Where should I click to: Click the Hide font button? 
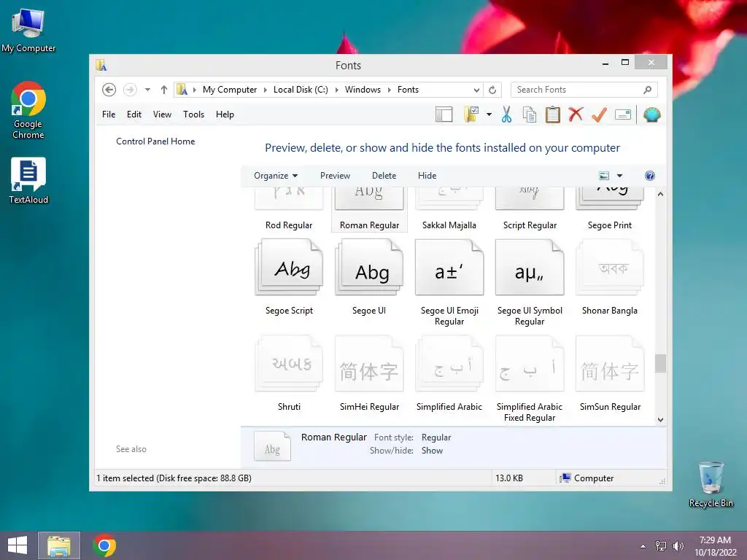pos(427,176)
